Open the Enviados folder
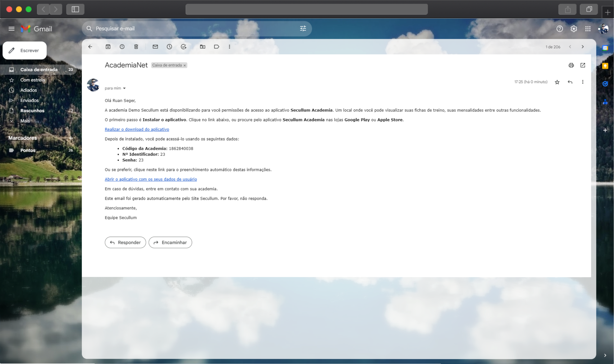 click(29, 100)
